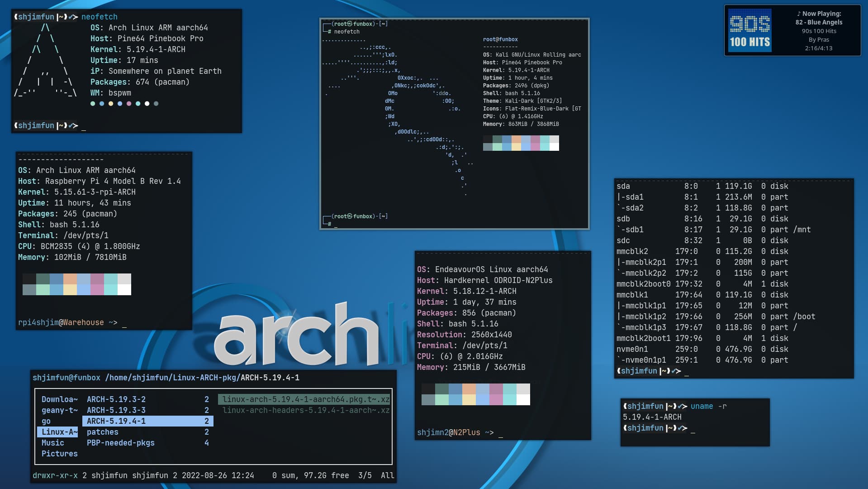Viewport: 868px width, 489px height.
Task: Click the 3/5 position indicator in file manager
Action: pos(365,475)
